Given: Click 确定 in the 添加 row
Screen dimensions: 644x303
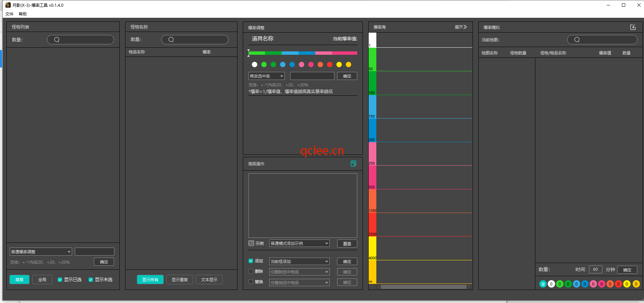Looking at the screenshot, I should [x=347, y=261].
